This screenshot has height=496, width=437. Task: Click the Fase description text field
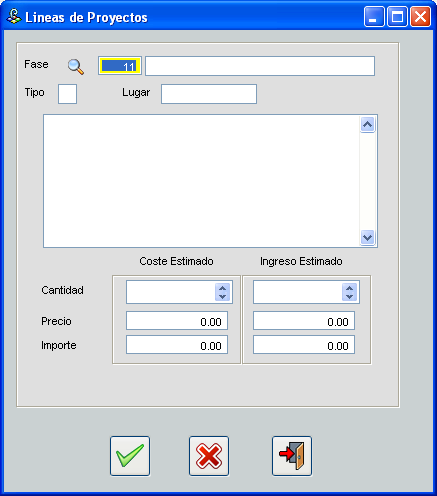tap(260, 66)
